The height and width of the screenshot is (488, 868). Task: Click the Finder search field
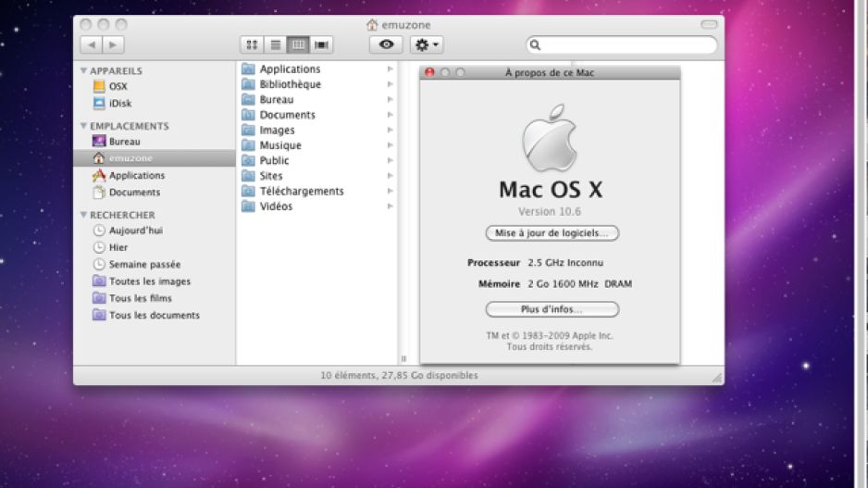pyautogui.click(x=621, y=44)
